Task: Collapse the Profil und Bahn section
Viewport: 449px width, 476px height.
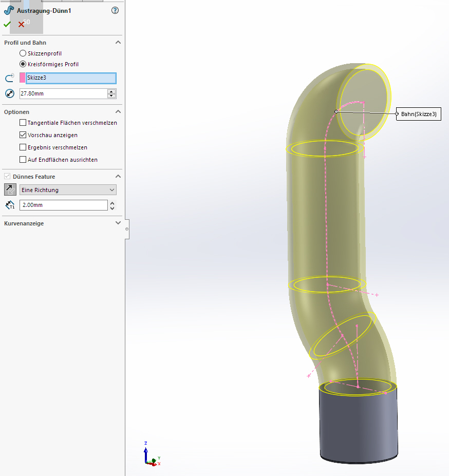Action: click(x=118, y=43)
